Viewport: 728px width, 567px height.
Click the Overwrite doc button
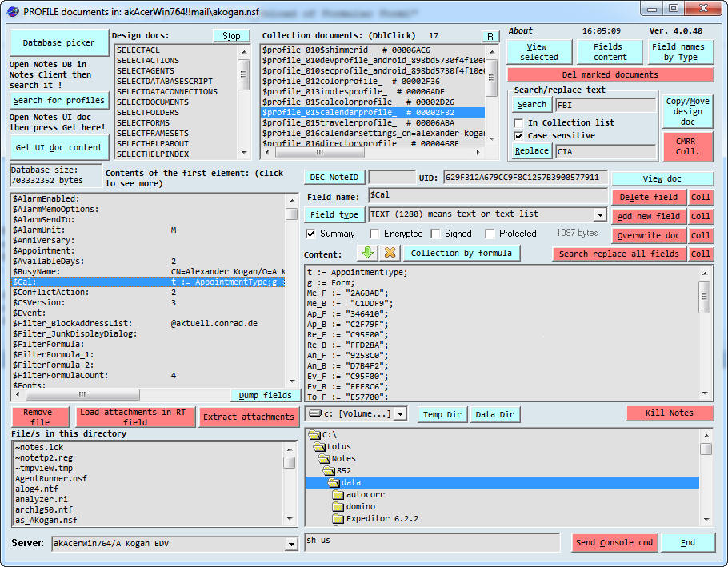649,236
